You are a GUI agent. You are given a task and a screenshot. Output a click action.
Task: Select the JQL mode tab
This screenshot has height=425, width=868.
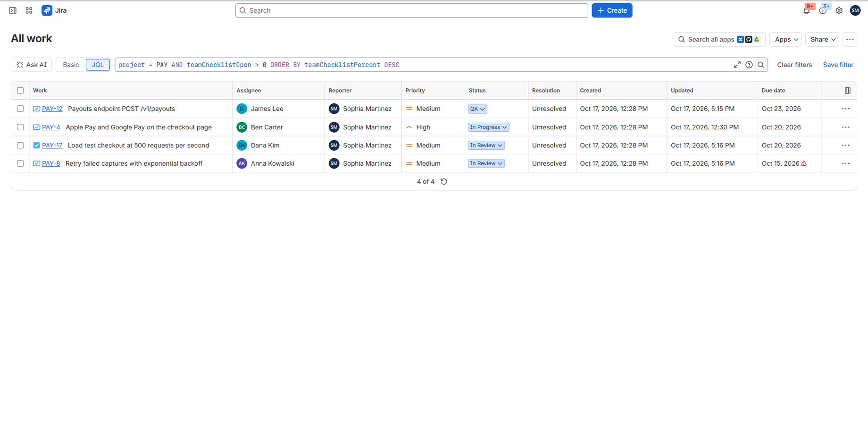(98, 65)
